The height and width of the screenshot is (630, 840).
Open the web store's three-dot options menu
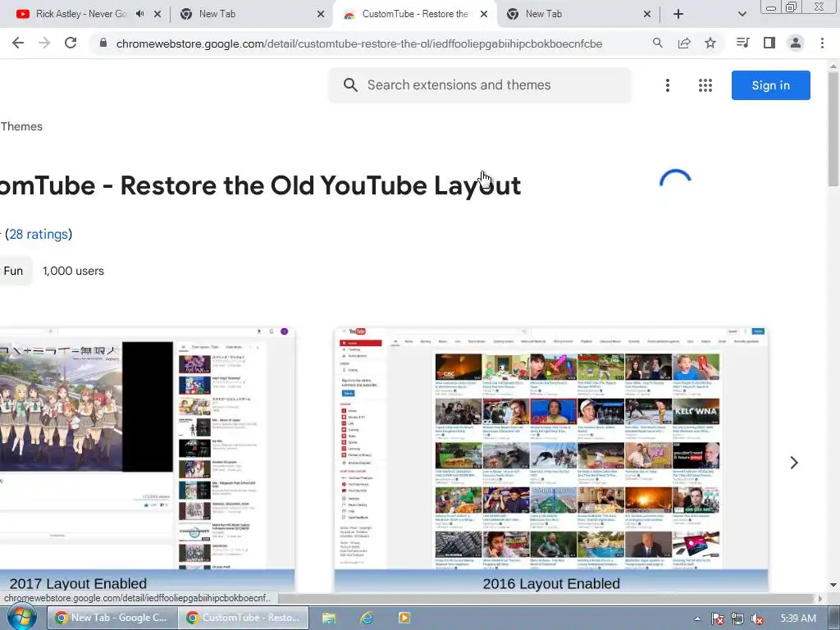click(668, 85)
